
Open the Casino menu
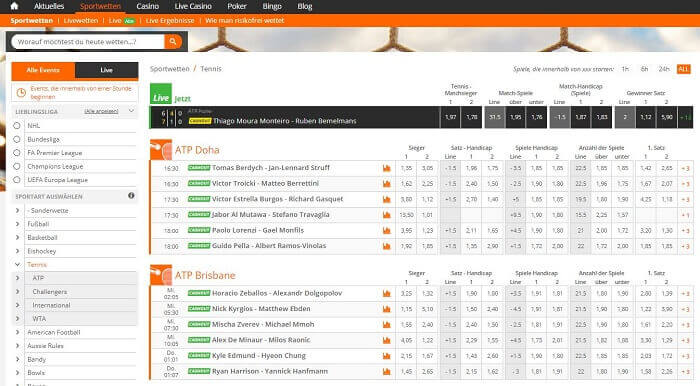[x=147, y=6]
